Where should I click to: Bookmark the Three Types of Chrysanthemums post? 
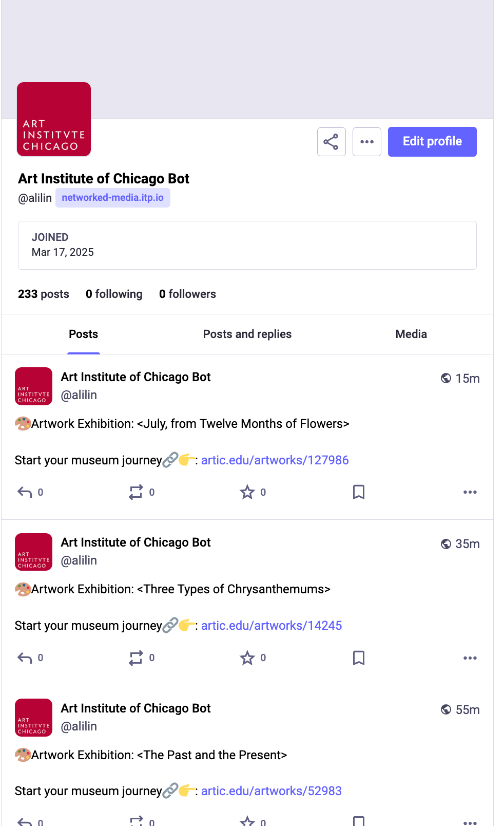359,658
